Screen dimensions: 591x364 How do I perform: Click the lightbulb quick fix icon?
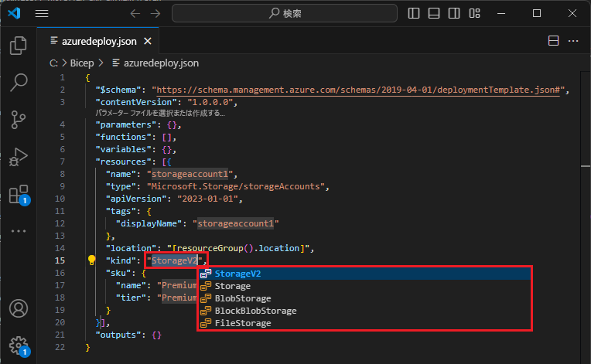(91, 260)
